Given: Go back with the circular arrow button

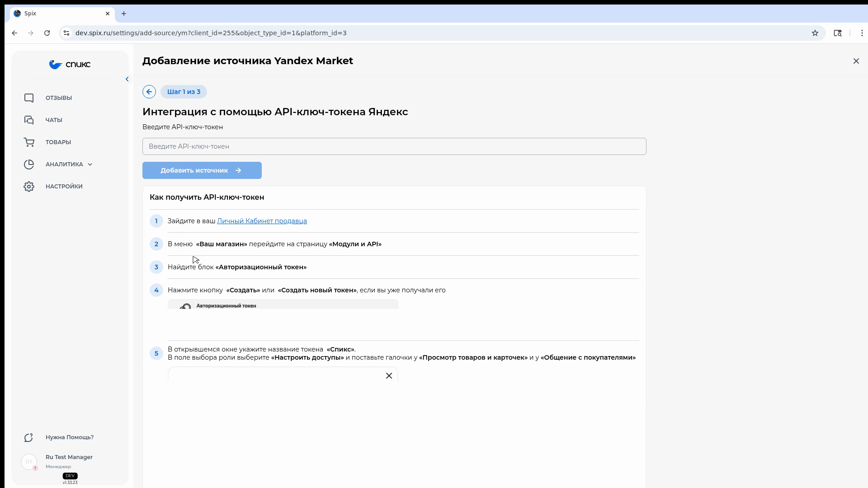Looking at the screenshot, I should pyautogui.click(x=149, y=92).
